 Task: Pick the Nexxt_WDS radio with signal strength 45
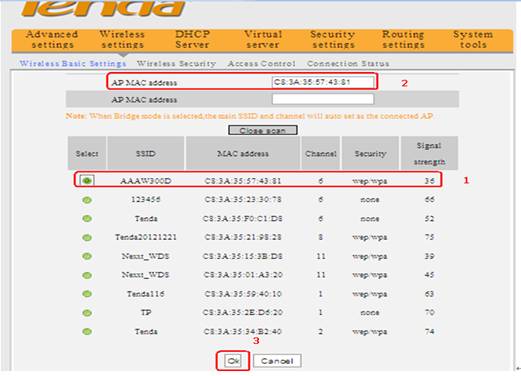87,275
